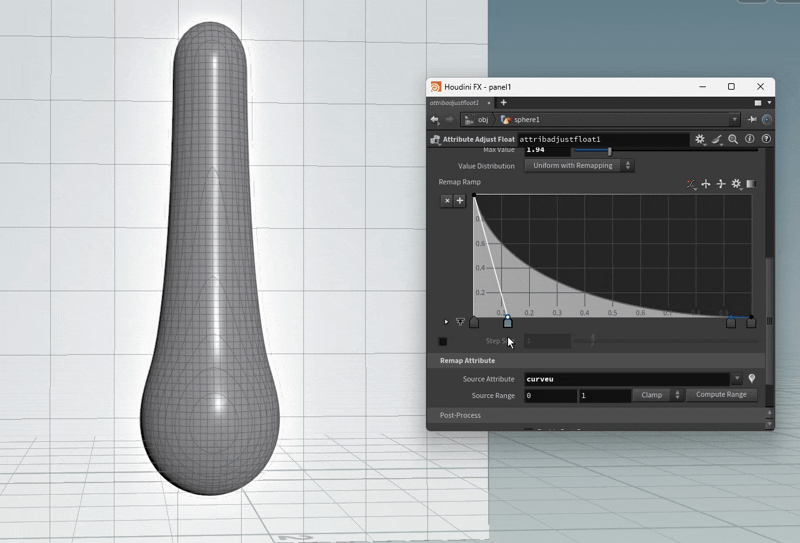Image resolution: width=800 pixels, height=543 pixels.
Task: Toggle the pane maximize icon
Action: coord(758,103)
